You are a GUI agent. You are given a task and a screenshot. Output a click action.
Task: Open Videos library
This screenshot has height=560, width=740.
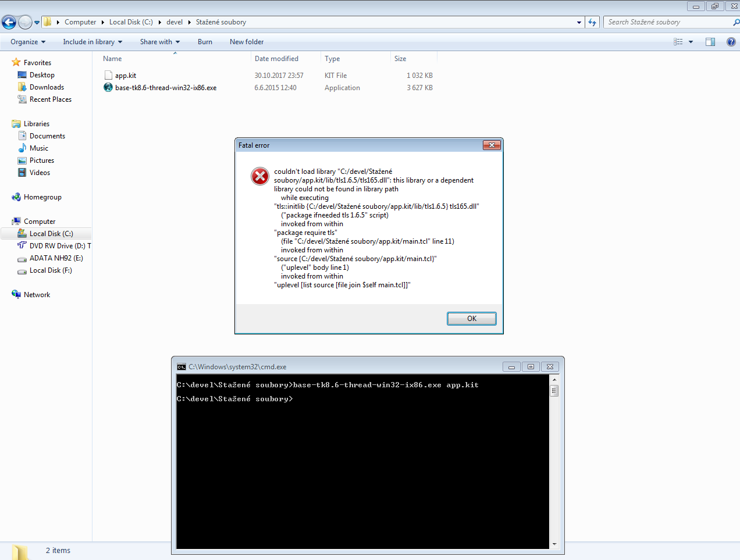point(40,173)
